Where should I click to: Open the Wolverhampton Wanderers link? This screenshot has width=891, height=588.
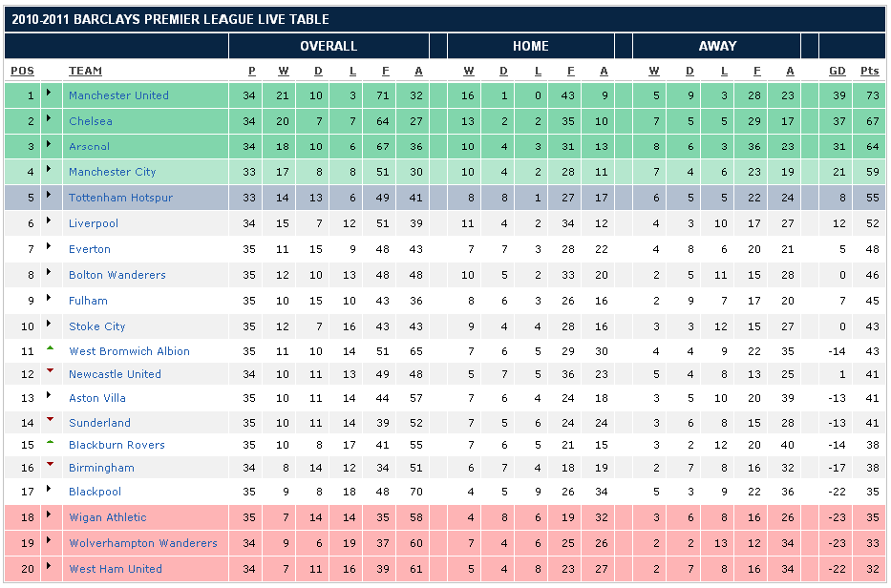(x=142, y=543)
